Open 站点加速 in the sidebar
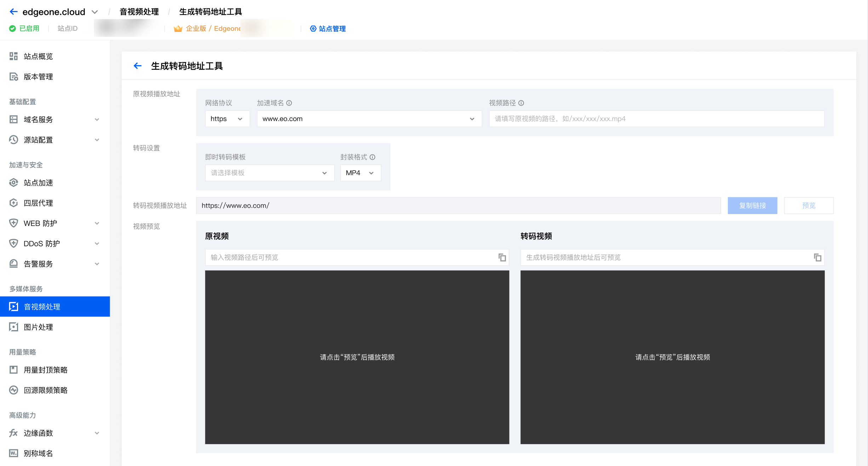The width and height of the screenshot is (868, 466). [x=38, y=183]
